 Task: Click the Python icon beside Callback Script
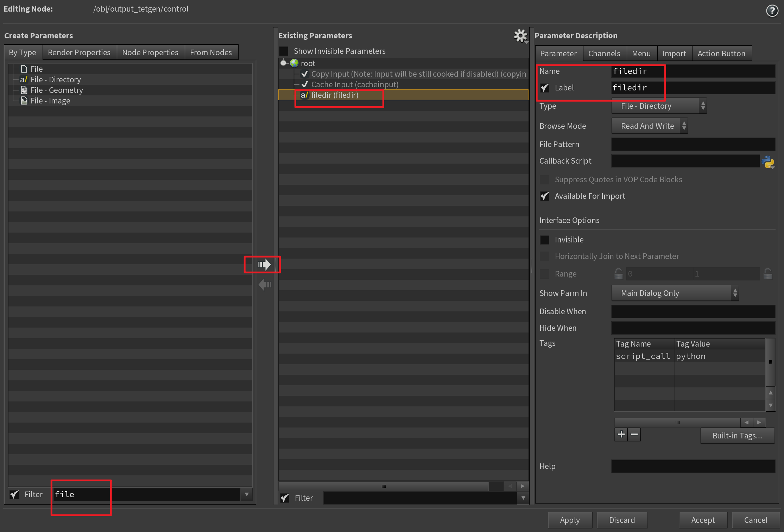point(768,162)
